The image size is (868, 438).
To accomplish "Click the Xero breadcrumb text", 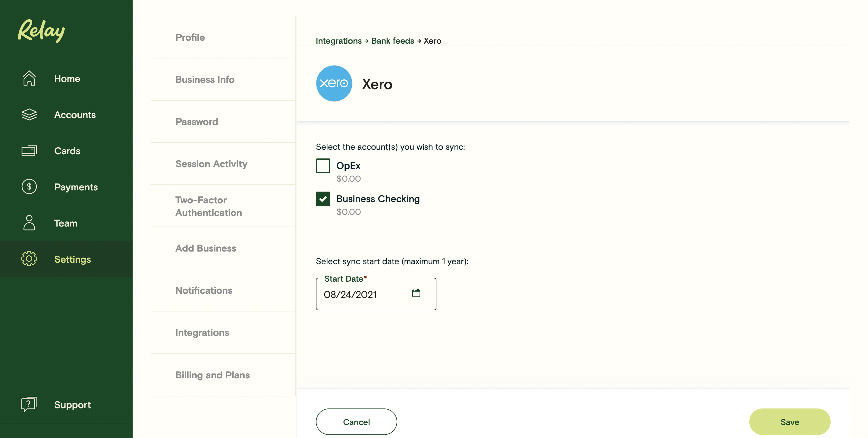I will tap(432, 41).
